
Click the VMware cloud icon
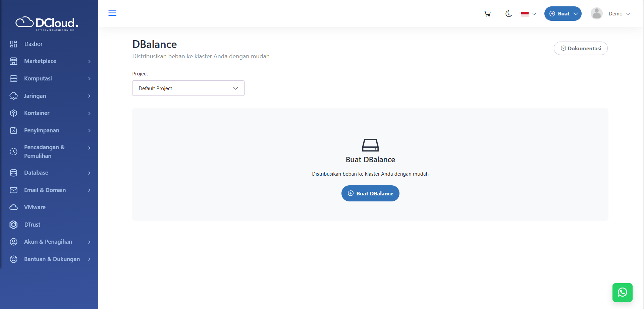[x=13, y=207]
